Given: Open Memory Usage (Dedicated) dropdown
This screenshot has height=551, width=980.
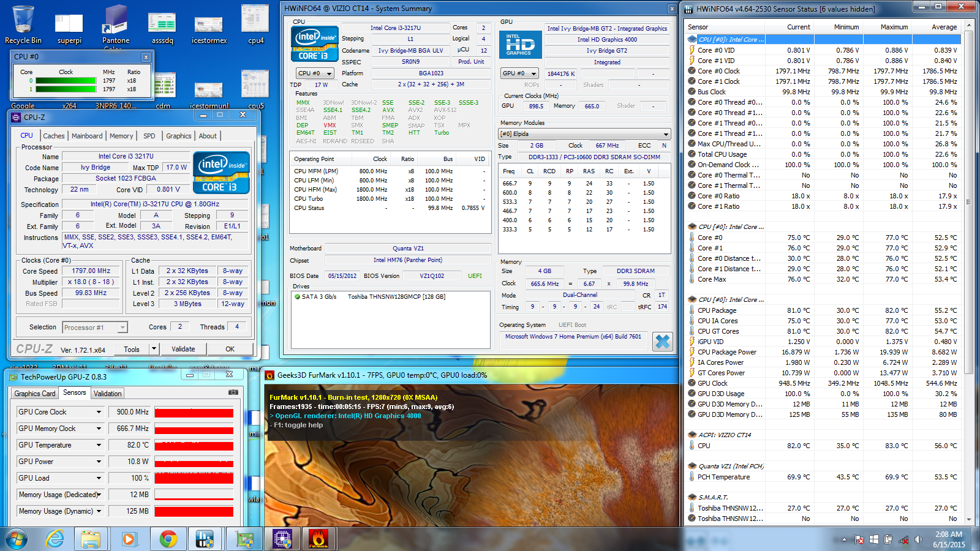Looking at the screenshot, I should 99,495.
